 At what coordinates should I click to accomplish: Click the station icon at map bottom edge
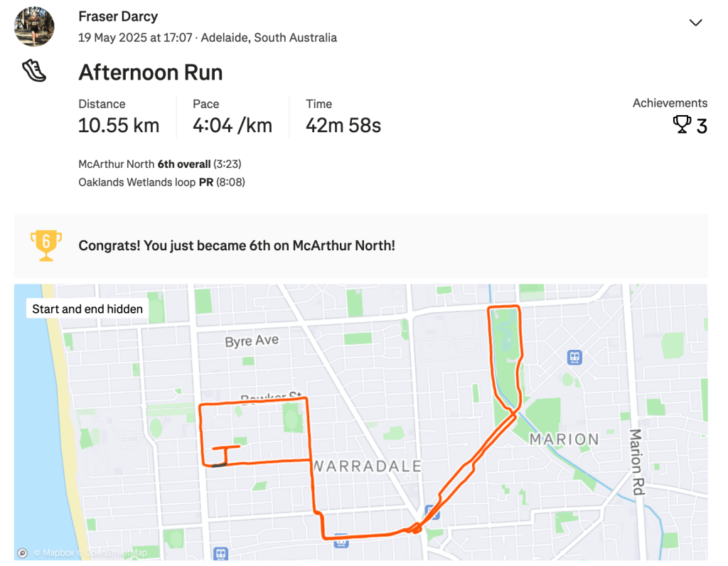click(221, 552)
